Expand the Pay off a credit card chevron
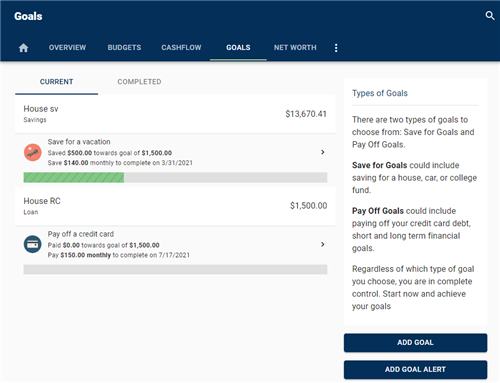 click(x=322, y=244)
